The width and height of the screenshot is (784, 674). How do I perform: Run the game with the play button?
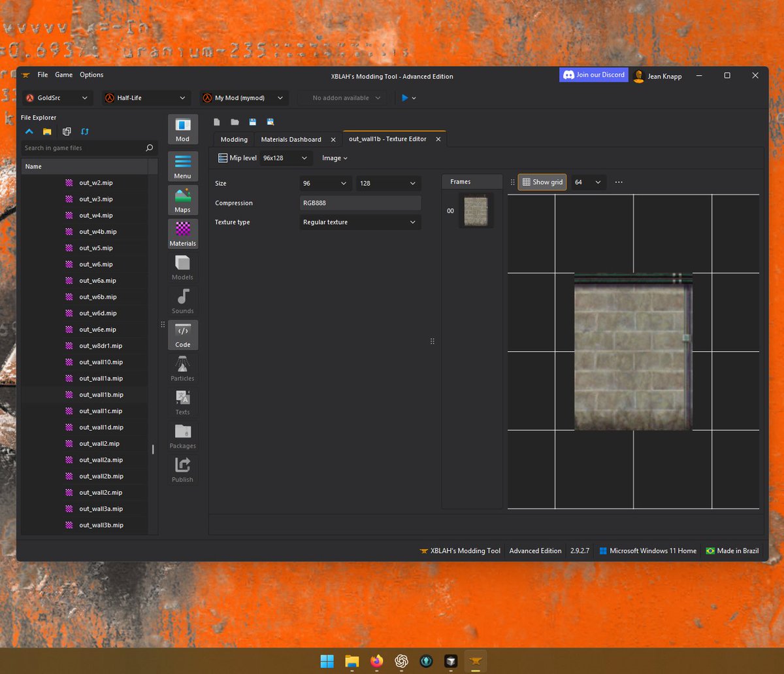click(x=404, y=98)
